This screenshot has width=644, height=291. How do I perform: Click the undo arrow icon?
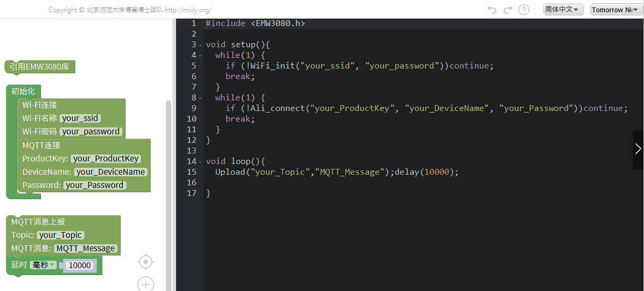pos(492,10)
